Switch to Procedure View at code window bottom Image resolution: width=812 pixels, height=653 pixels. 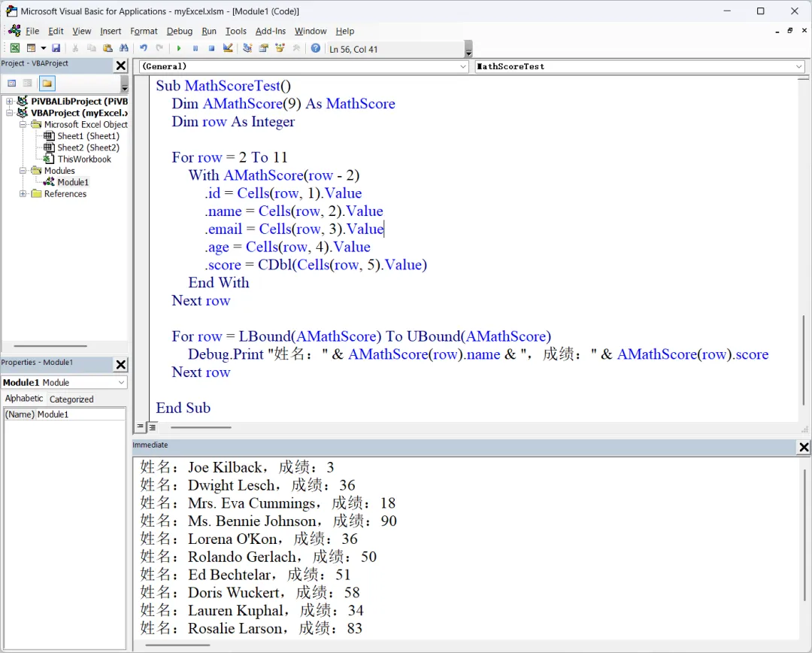tap(141, 427)
